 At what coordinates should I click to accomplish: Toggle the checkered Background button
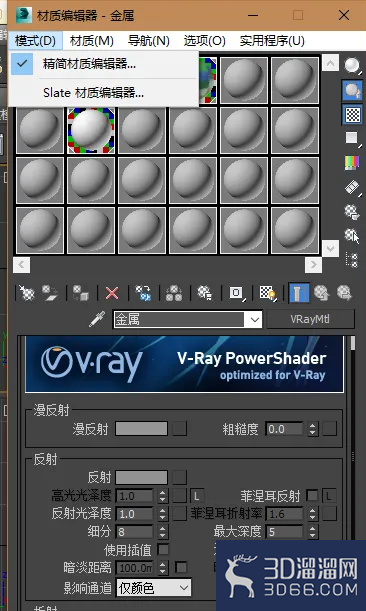(352, 114)
